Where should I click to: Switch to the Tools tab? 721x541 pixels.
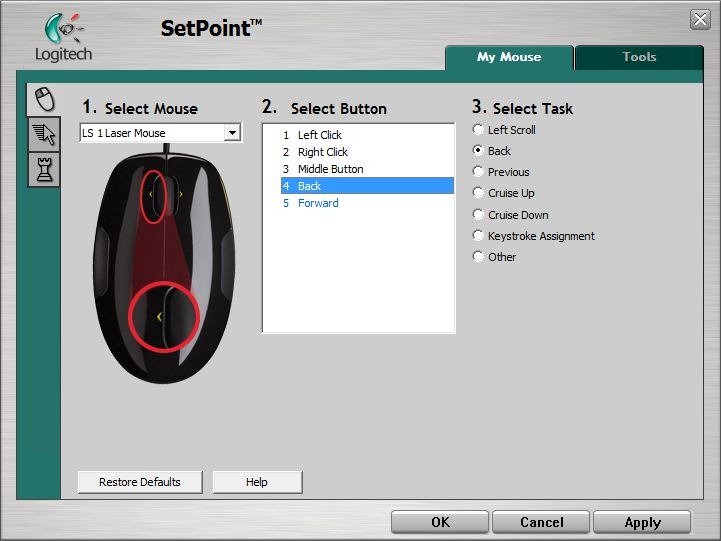coord(639,57)
